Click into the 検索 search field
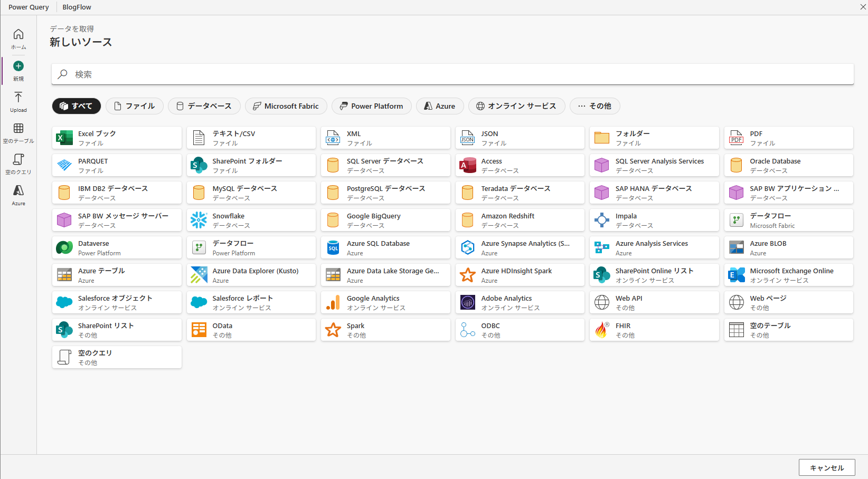 tap(452, 74)
